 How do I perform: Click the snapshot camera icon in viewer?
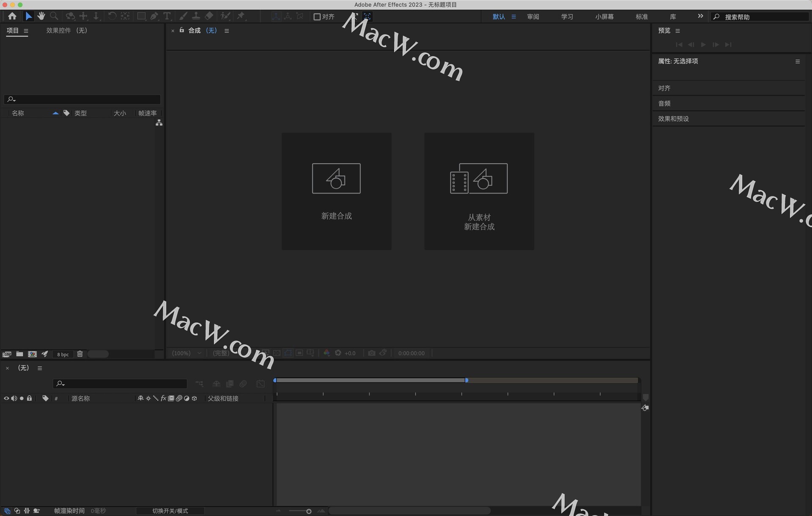(x=372, y=353)
